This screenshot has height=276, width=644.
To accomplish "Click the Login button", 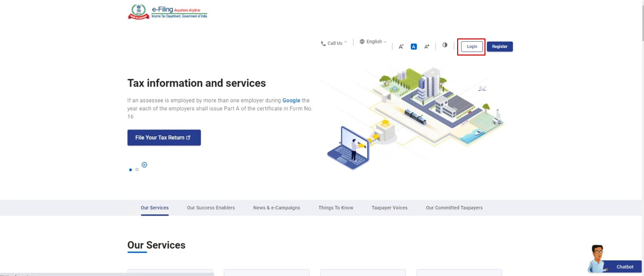I will [472, 47].
